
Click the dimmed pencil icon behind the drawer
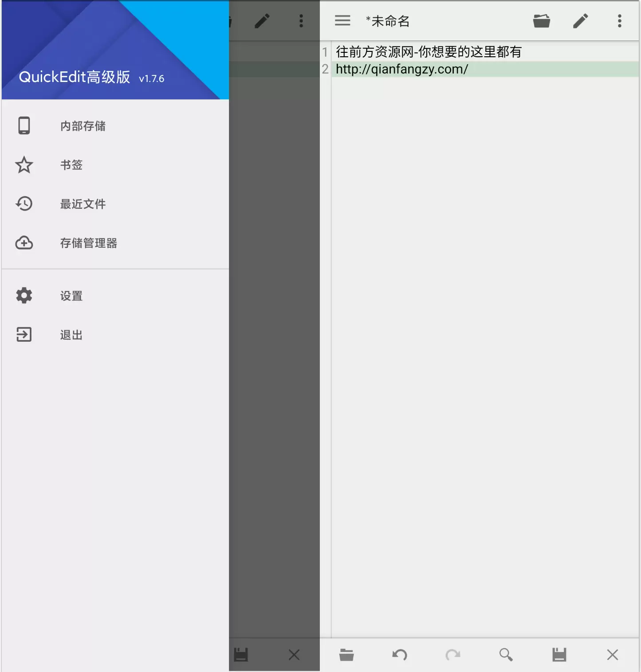click(262, 21)
